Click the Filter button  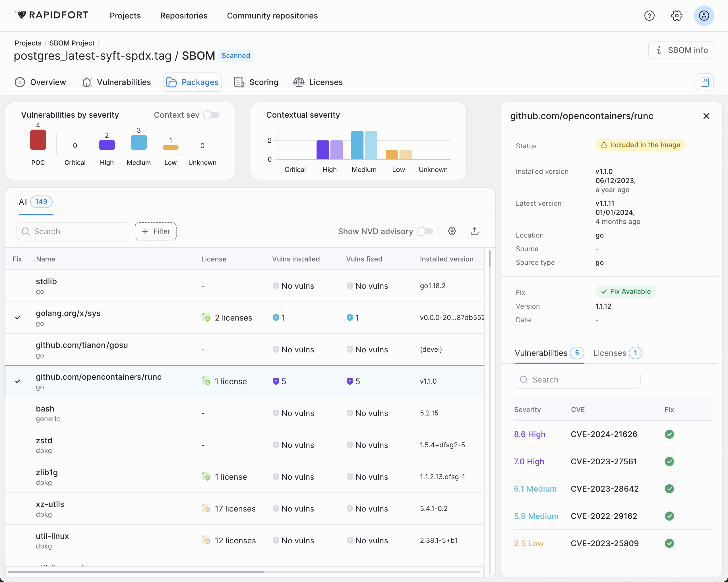(156, 231)
